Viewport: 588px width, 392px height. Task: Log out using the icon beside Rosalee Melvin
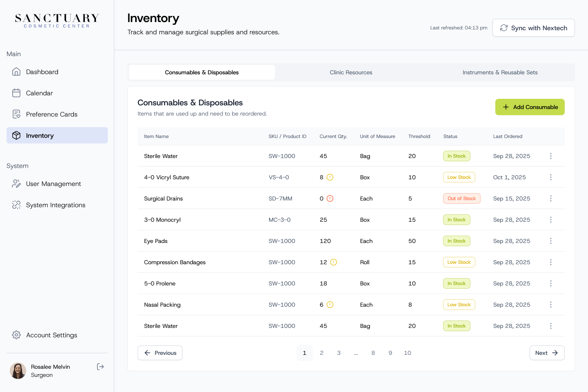tap(100, 367)
